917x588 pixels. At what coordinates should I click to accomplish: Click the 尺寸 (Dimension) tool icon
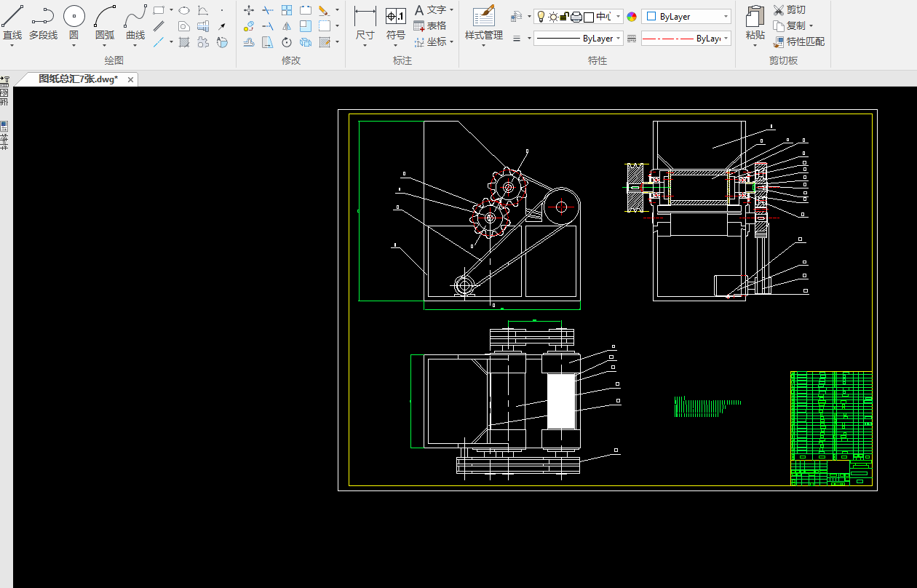[x=365, y=17]
